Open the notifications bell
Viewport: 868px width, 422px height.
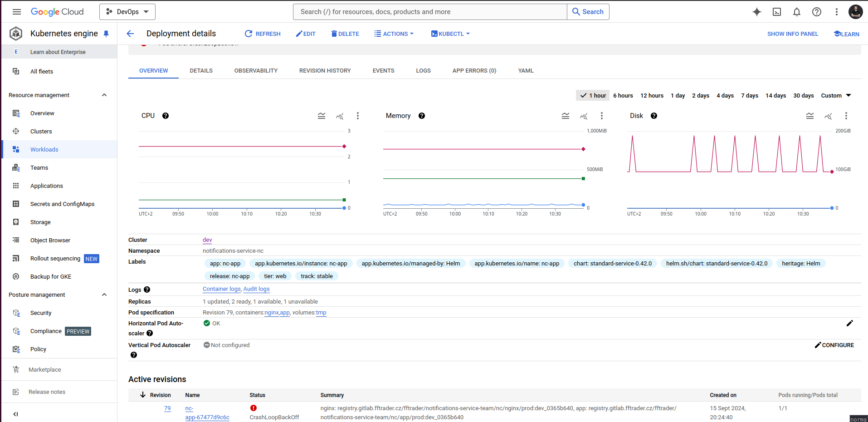coord(796,12)
